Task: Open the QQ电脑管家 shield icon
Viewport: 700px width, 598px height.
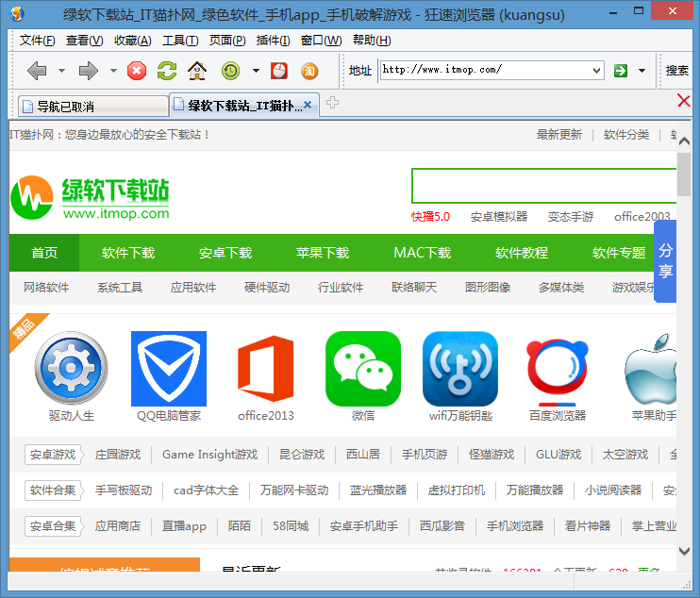Action: pyautogui.click(x=169, y=368)
